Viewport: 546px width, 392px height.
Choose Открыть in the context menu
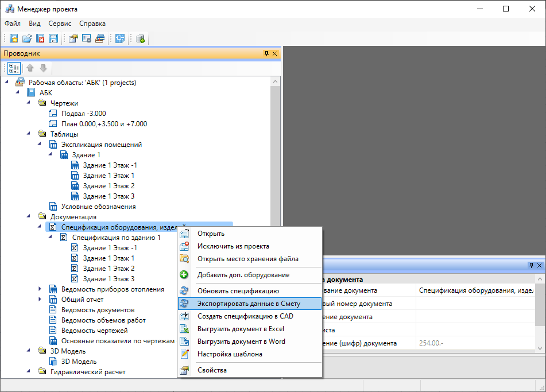250,234
